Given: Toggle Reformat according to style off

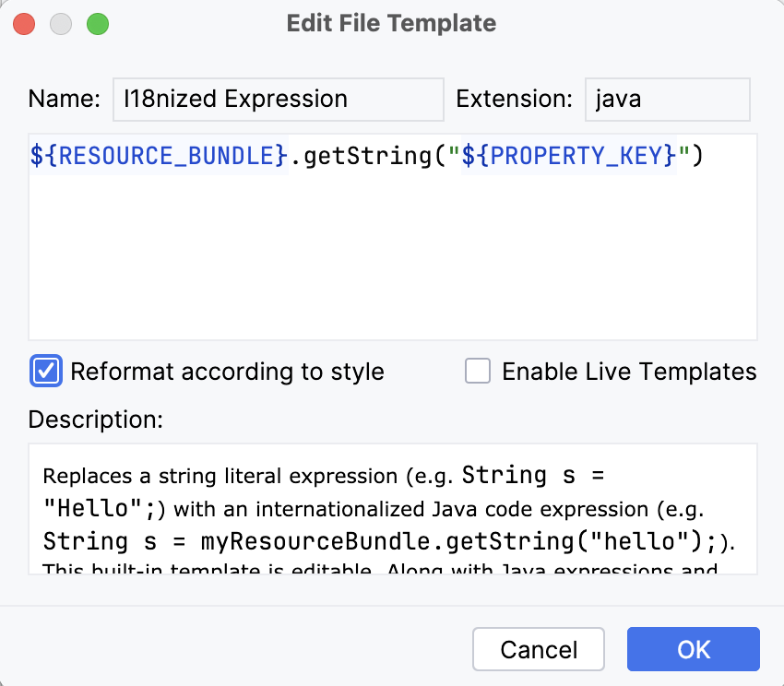Looking at the screenshot, I should click(44, 371).
